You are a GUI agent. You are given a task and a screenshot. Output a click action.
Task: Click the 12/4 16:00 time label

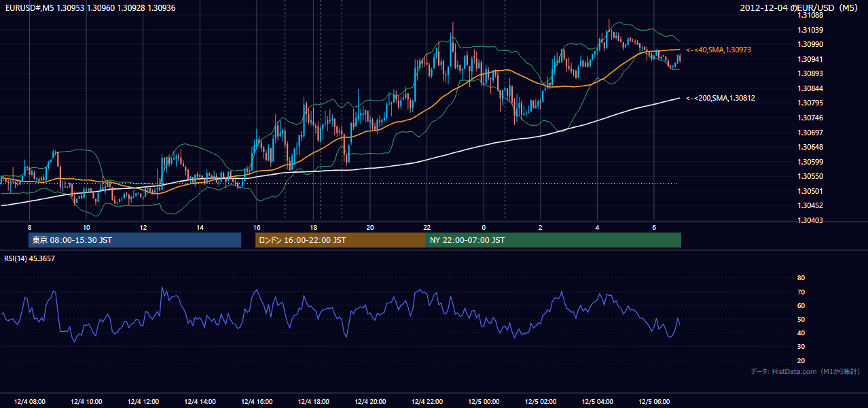pyautogui.click(x=257, y=402)
